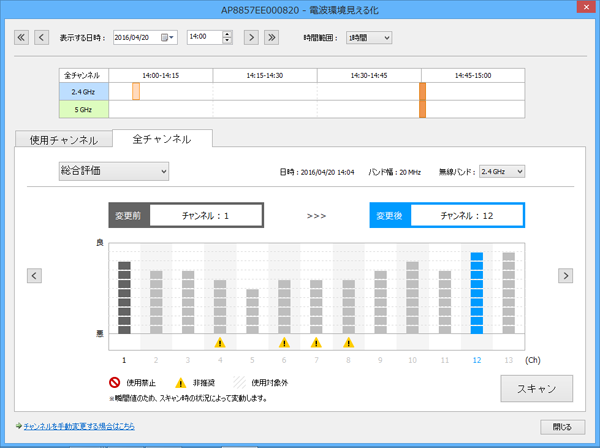Click the green arrow icon beside the manual channel link
600x448 pixels.
pyautogui.click(x=19, y=426)
